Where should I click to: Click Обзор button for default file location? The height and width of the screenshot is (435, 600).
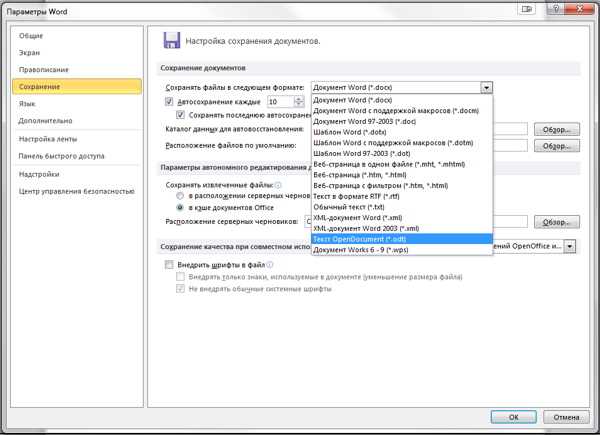(x=557, y=146)
